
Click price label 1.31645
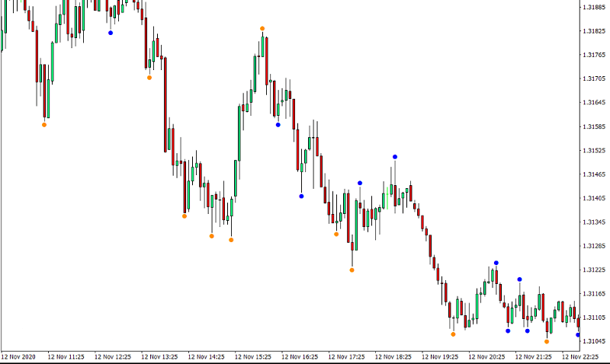tap(594, 103)
